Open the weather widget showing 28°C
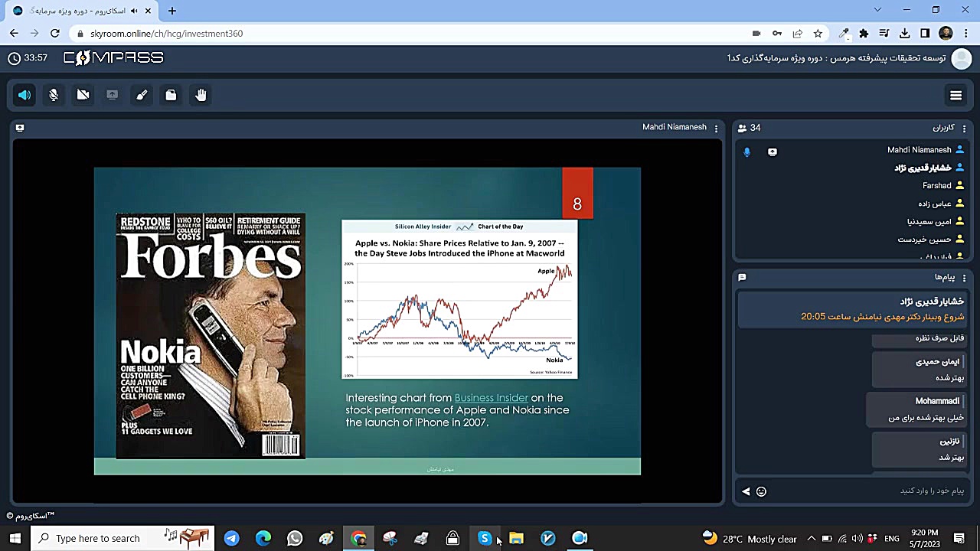 750,538
